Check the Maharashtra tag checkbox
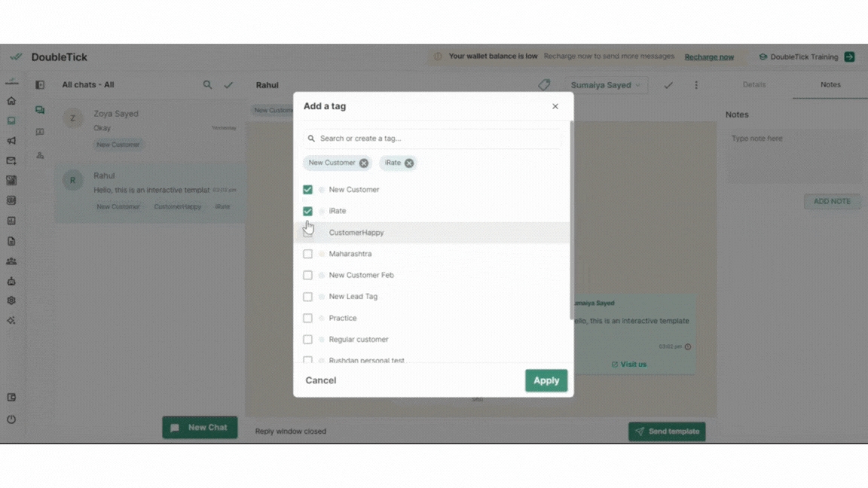Screen dimensions: 868x488 pyautogui.click(x=307, y=254)
